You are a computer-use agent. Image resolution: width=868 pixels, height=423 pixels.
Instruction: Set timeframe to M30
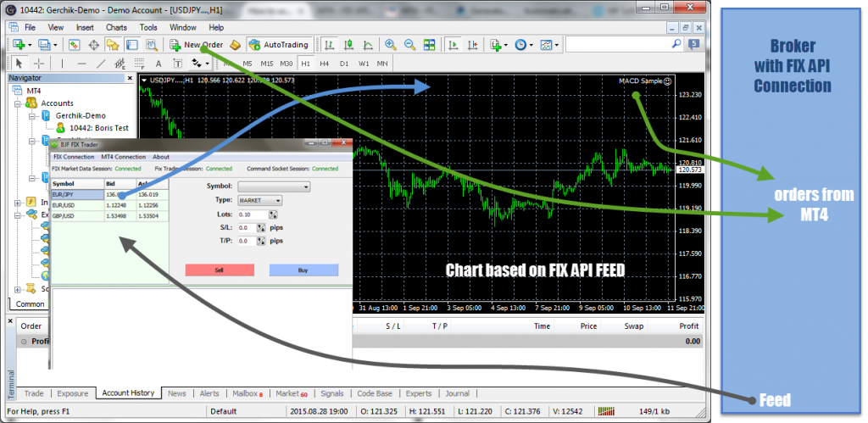tap(287, 64)
